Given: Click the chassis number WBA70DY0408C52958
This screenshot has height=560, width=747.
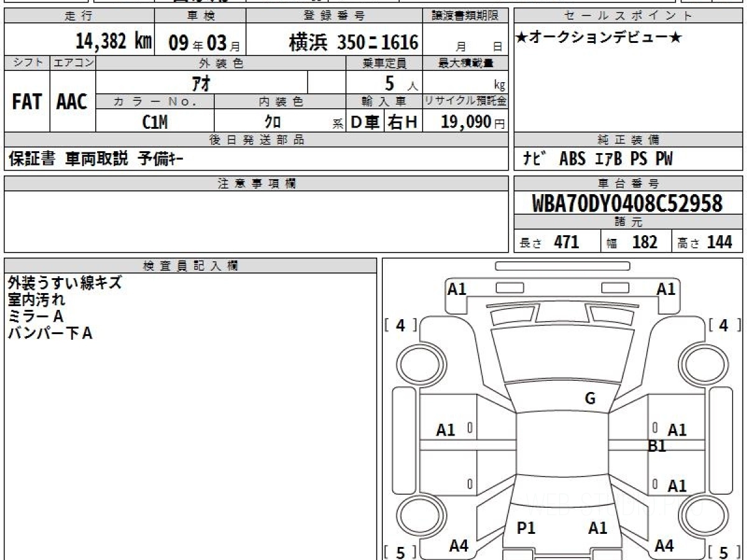Looking at the screenshot, I should (x=627, y=203).
